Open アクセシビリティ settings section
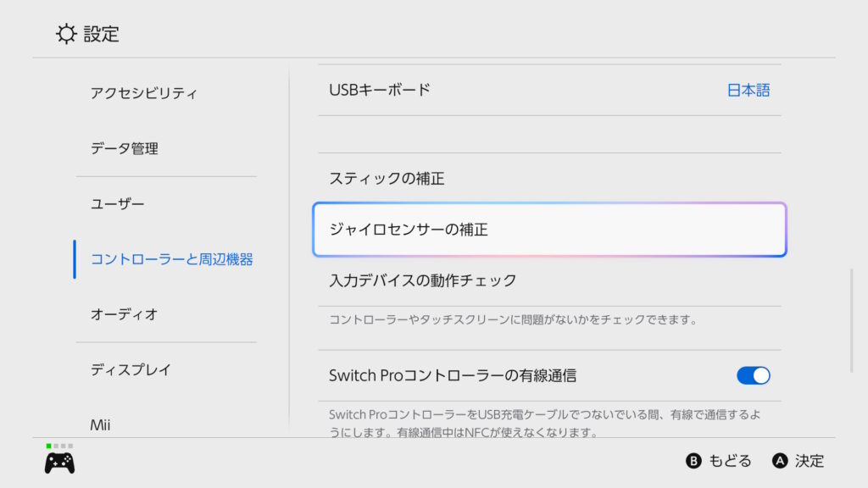This screenshot has width=868, height=488. click(144, 93)
